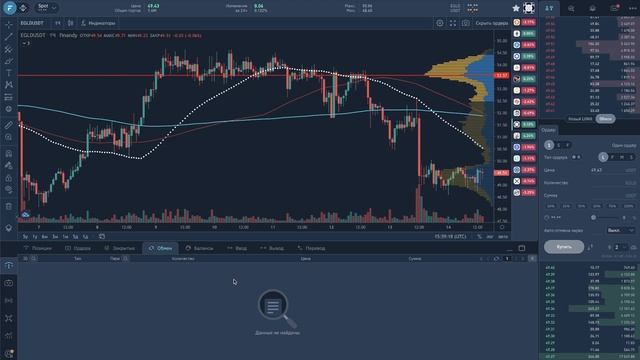
Task: Take a chart snapshot
Action: 465,23
